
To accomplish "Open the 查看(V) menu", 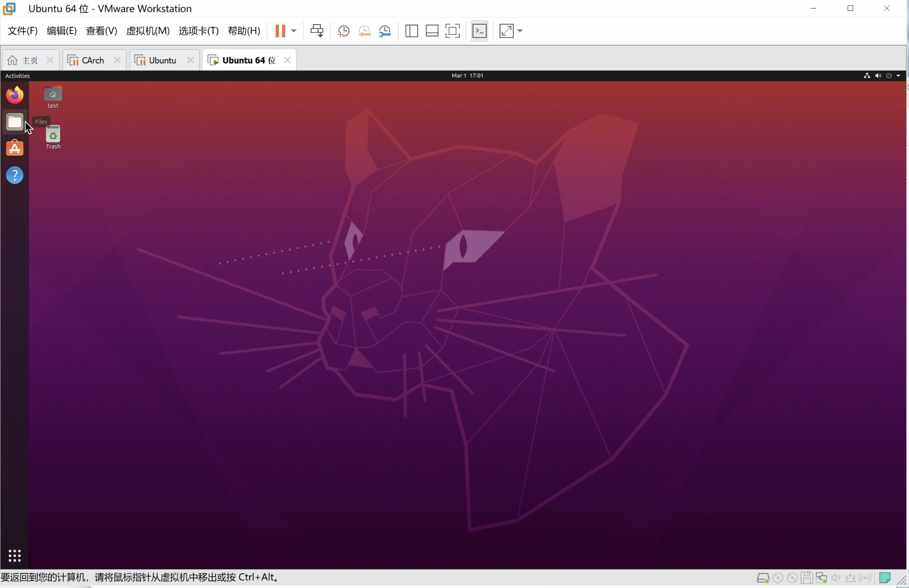I will (x=101, y=31).
